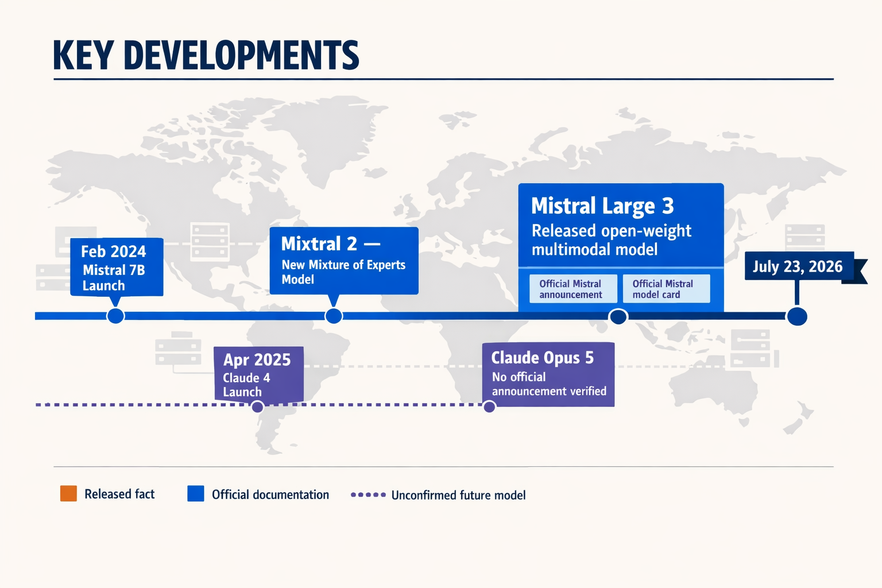Image resolution: width=882 pixels, height=588 pixels.
Task: Click the server icon above the July 2026 flag
Action: (x=805, y=237)
